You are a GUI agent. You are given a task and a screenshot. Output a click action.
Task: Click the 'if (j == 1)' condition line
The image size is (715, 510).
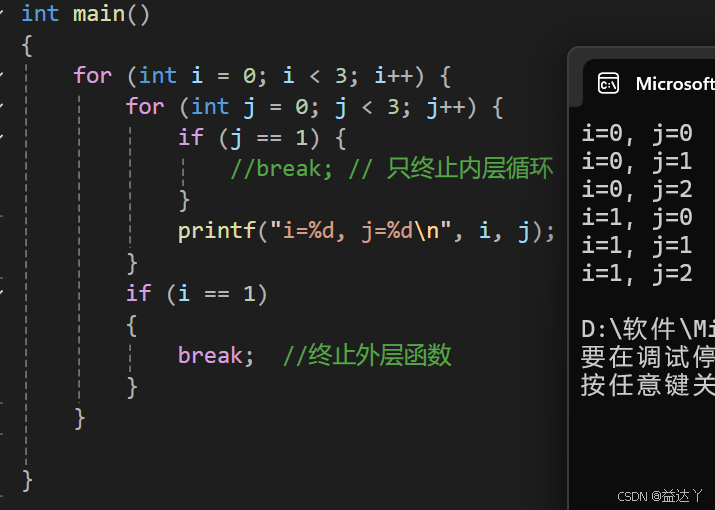[262, 138]
